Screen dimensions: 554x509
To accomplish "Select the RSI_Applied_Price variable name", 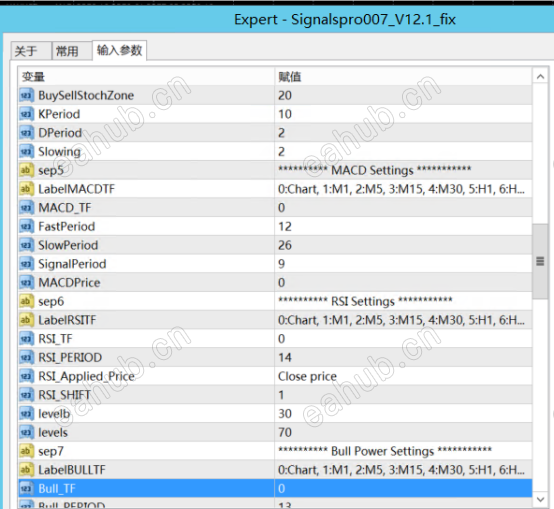I will [x=87, y=376].
